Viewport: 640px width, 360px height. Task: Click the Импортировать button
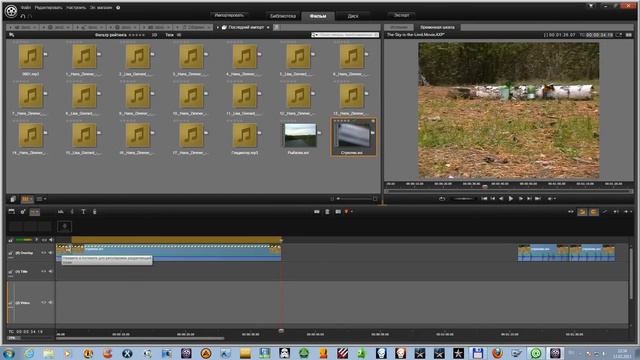[x=229, y=15]
